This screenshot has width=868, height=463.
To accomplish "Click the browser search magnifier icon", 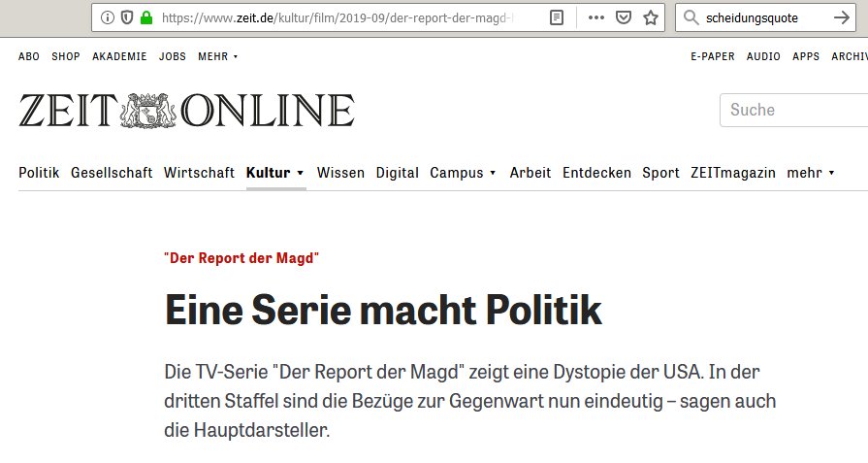I will (691, 17).
